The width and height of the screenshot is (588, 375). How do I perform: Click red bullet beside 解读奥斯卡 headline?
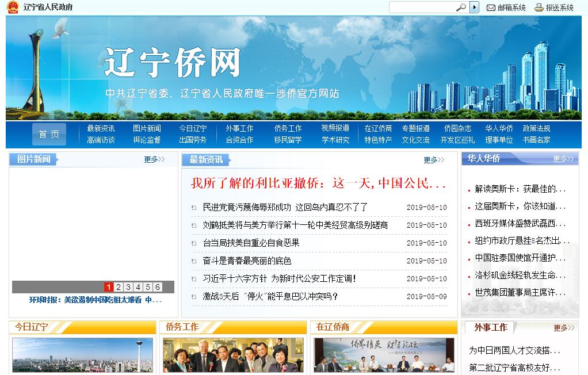click(x=469, y=189)
